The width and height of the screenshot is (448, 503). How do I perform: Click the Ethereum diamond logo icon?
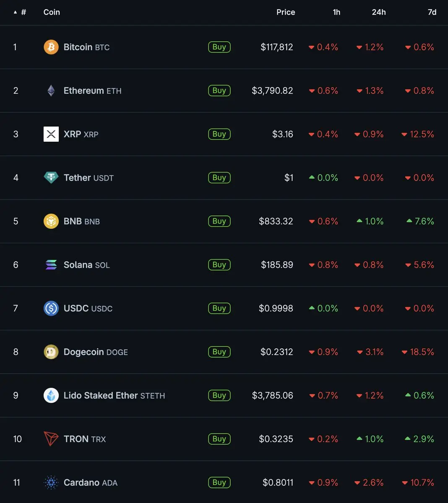coord(51,91)
